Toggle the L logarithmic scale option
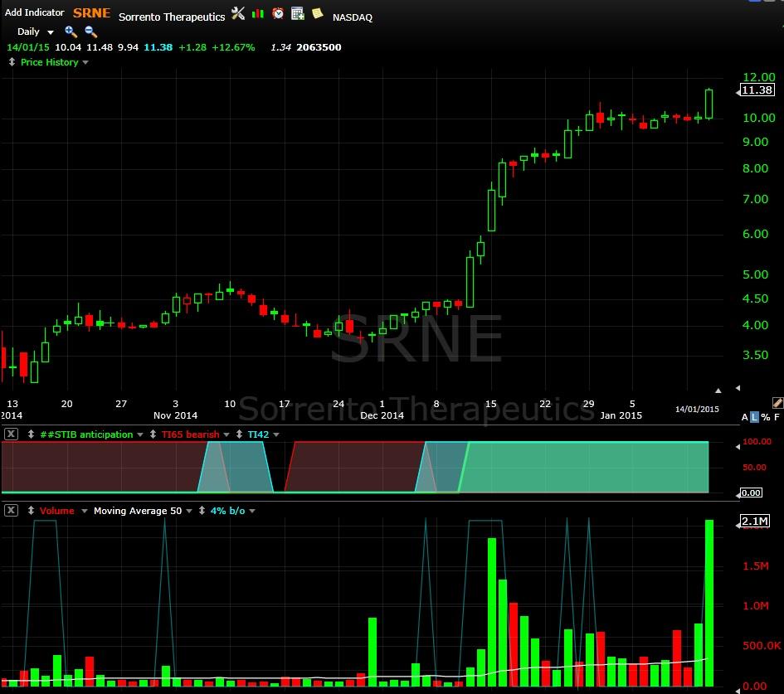The image size is (784, 694). coord(754,417)
